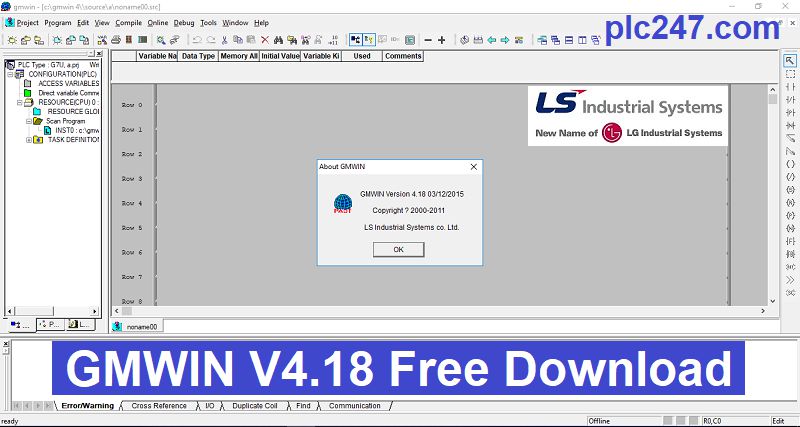Open the Project menu
The height and width of the screenshot is (427, 800).
click(28, 23)
